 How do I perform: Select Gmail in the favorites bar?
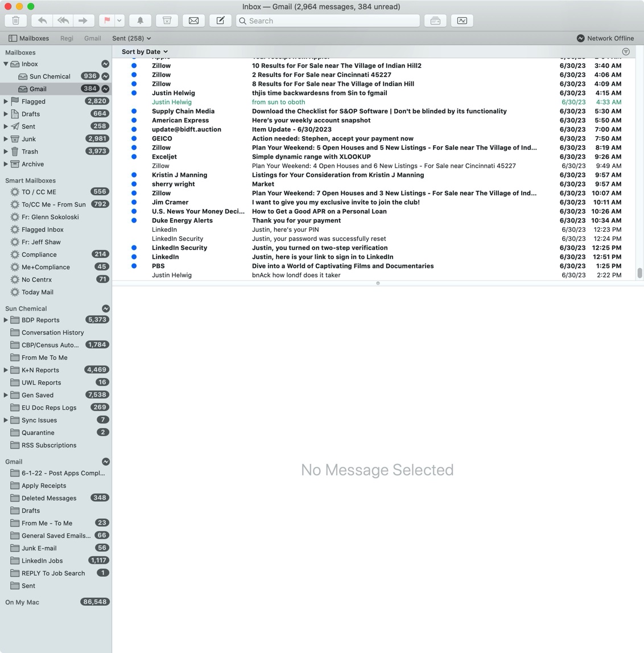92,38
